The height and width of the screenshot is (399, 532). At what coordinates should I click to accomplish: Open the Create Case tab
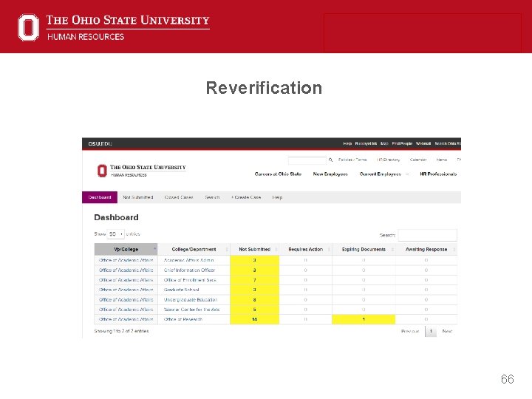tap(246, 197)
